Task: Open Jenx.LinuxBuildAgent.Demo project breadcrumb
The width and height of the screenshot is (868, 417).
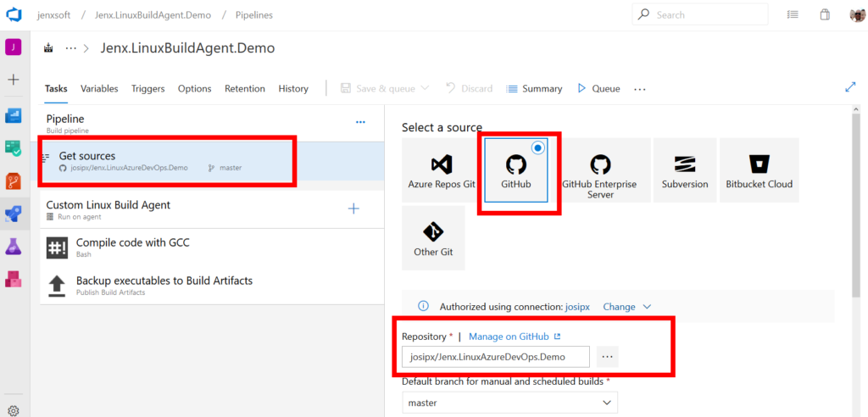Action: point(153,15)
